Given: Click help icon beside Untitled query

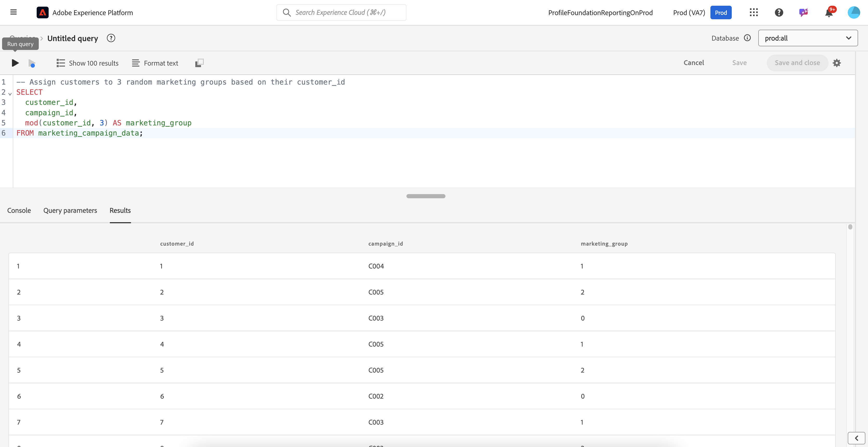Looking at the screenshot, I should (x=111, y=38).
